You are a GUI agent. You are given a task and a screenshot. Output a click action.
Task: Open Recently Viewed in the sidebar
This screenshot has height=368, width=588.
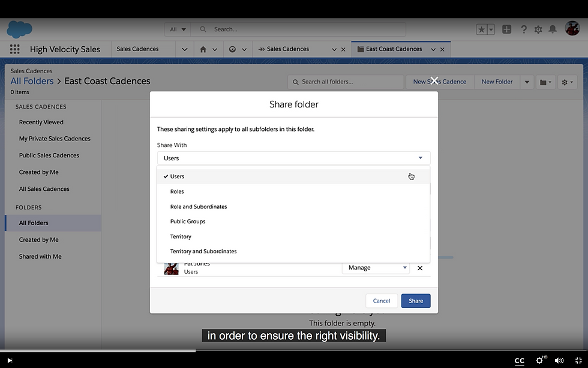click(41, 122)
